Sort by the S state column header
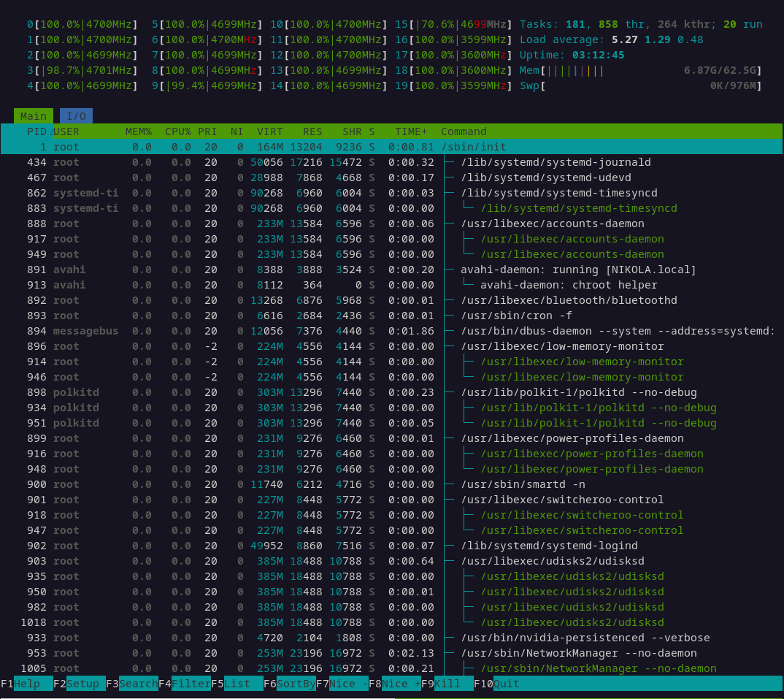784x699 pixels. point(372,131)
